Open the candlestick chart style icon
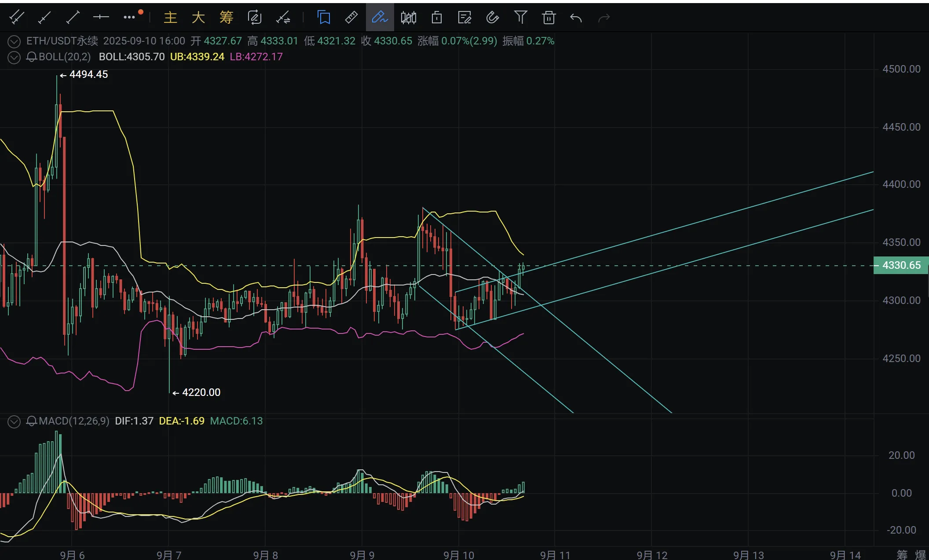 click(x=408, y=18)
